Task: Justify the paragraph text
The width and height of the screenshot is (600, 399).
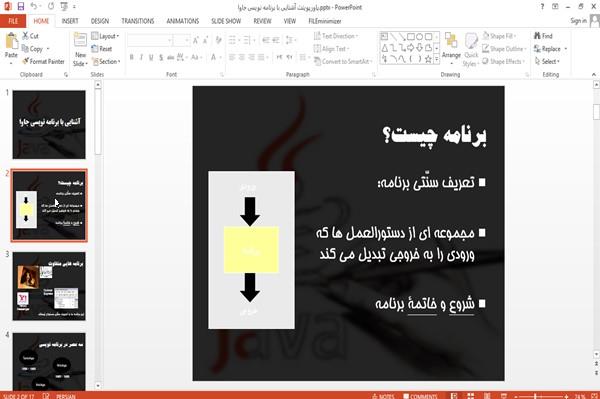Action: click(x=261, y=57)
